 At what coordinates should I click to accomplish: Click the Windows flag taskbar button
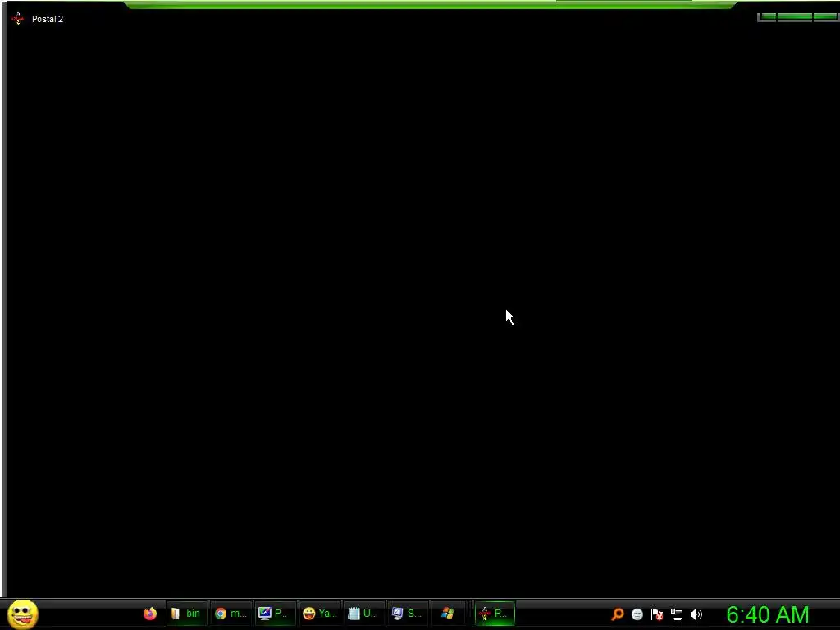(448, 614)
